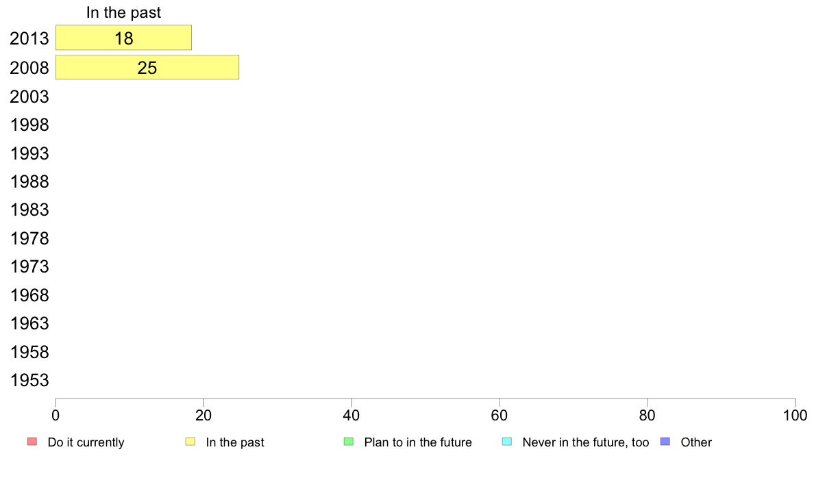This screenshot has width=814, height=504.
Task: Click the red Do it currently legend swatch
Action: point(32,442)
